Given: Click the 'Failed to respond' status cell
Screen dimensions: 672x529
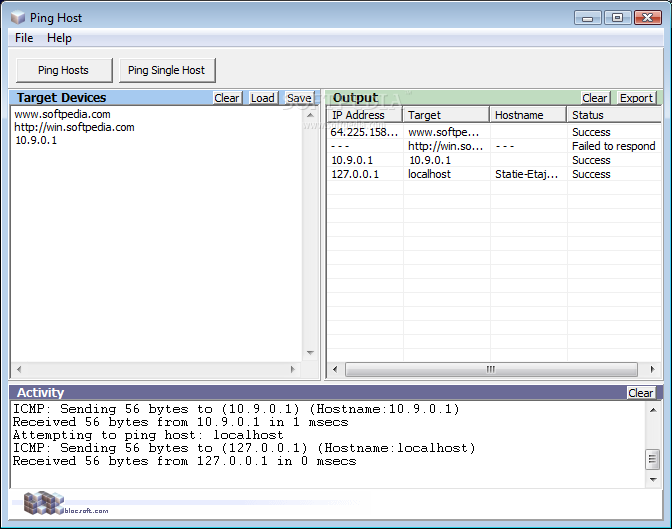Looking at the screenshot, I should coord(614,146).
